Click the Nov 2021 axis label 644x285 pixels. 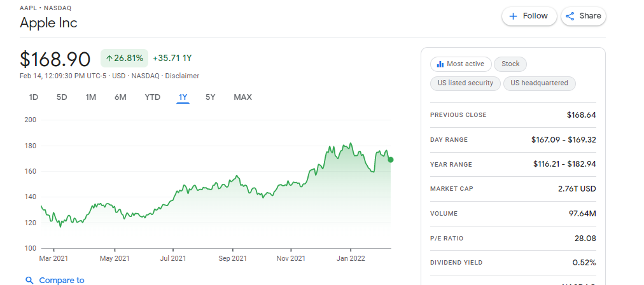coord(291,258)
